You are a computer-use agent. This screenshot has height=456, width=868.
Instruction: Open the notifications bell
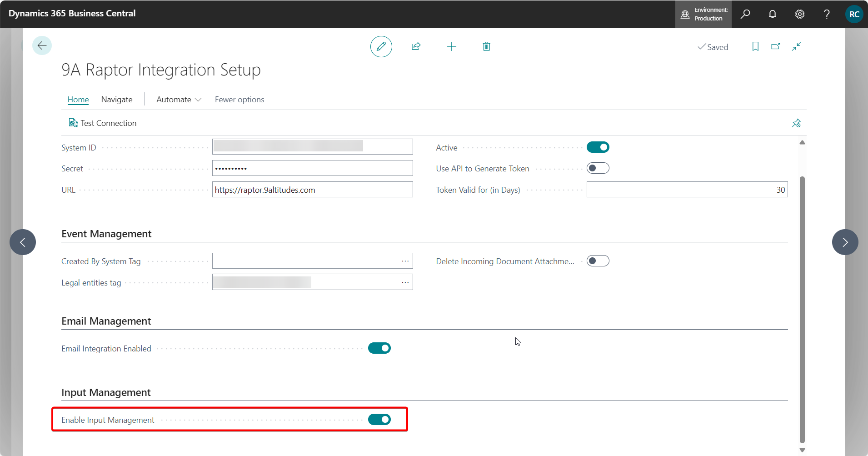tap(772, 14)
